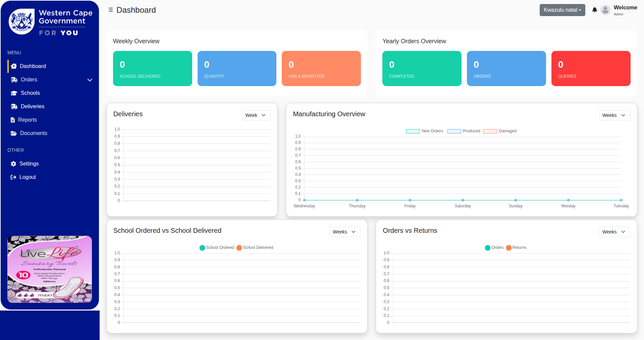Click the notification bell icon
This screenshot has width=644, height=340.
click(594, 10)
